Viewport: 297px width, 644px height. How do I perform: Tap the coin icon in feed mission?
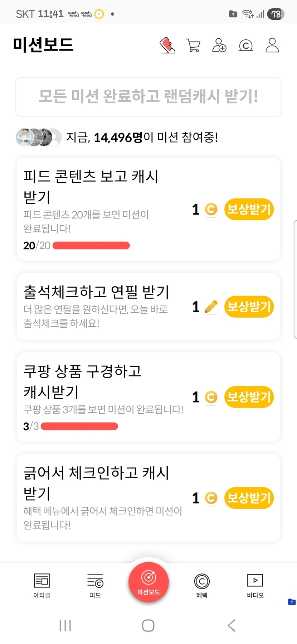pos(211,209)
